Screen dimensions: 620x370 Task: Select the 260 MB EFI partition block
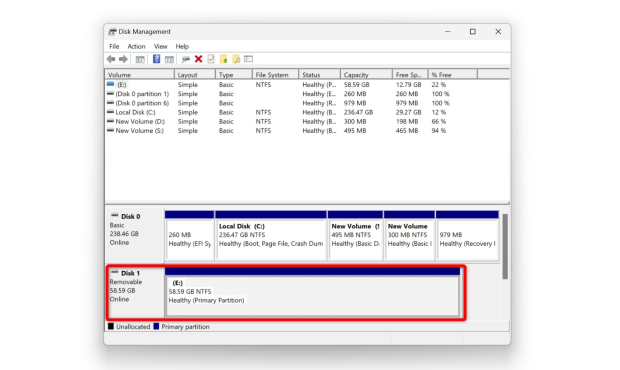189,236
